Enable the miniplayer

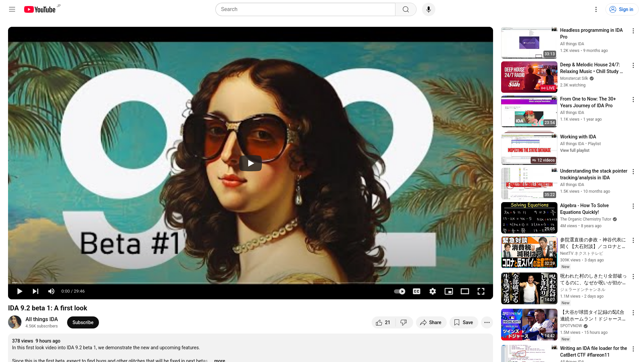coord(449,291)
